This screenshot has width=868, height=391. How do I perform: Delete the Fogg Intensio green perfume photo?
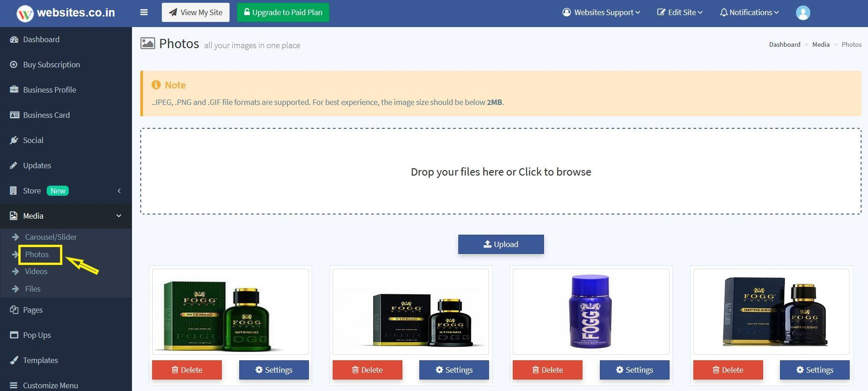tap(187, 370)
